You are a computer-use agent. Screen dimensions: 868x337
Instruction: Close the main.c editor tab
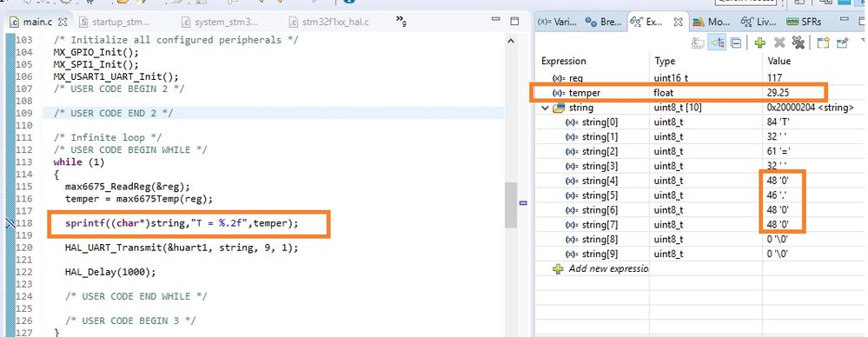63,22
